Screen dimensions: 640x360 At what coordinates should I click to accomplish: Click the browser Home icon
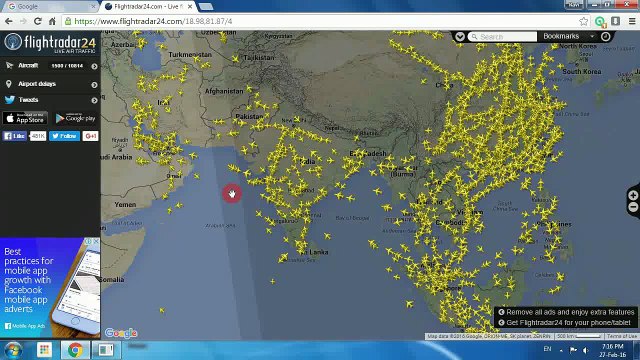[x=52, y=21]
